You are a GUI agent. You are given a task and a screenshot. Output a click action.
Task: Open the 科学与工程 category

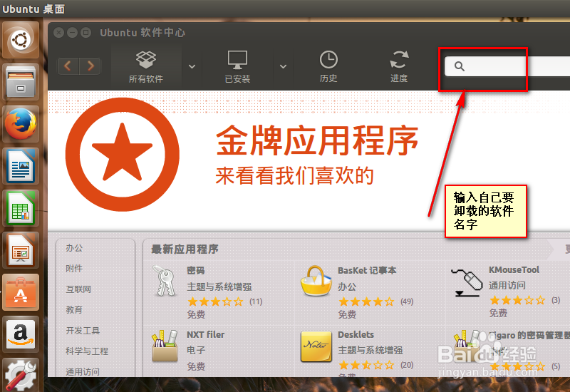coord(87,351)
